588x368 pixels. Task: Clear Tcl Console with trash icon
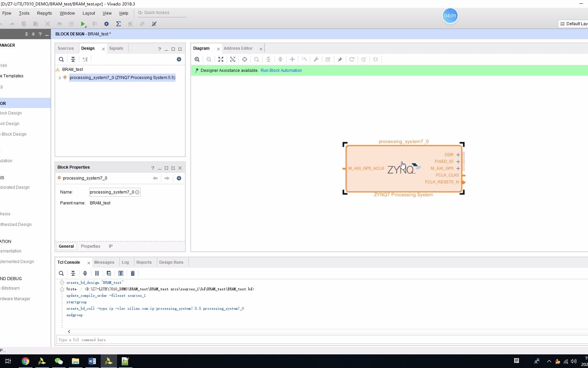pyautogui.click(x=133, y=273)
